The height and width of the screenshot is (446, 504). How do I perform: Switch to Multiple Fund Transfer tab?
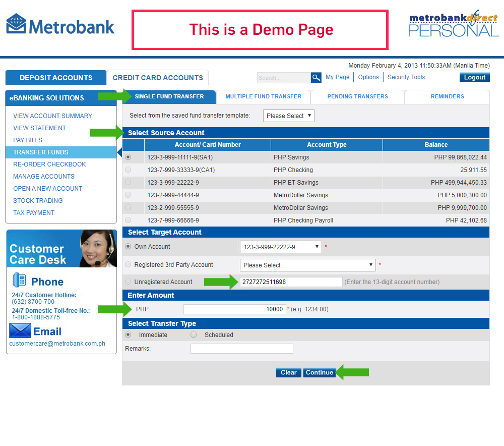click(263, 96)
